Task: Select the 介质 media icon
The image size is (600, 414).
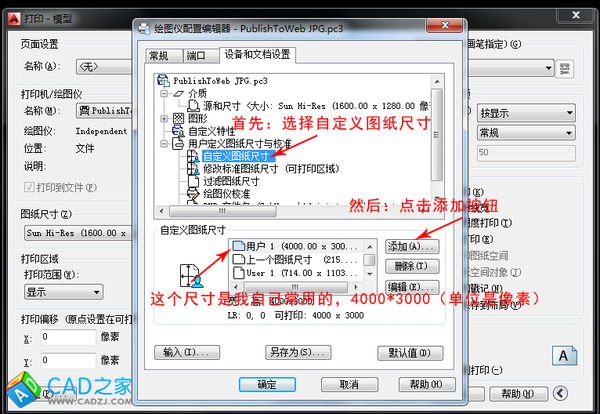Action: click(x=178, y=94)
